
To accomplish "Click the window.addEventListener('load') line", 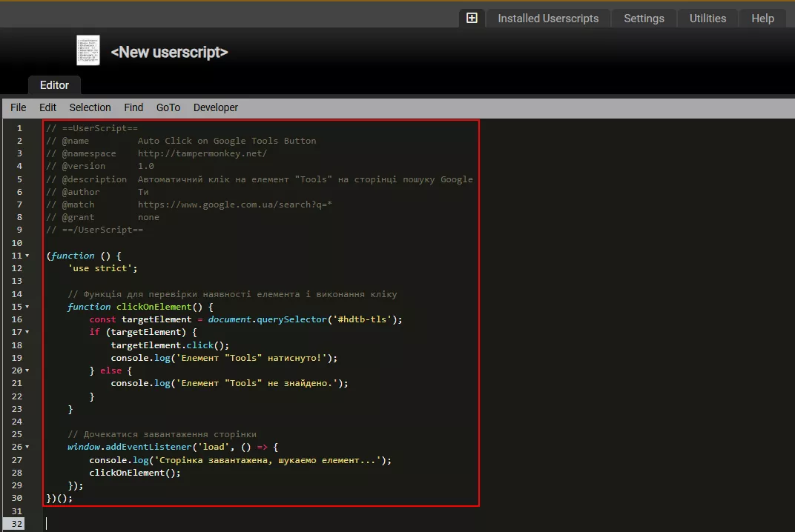I will tap(173, 447).
